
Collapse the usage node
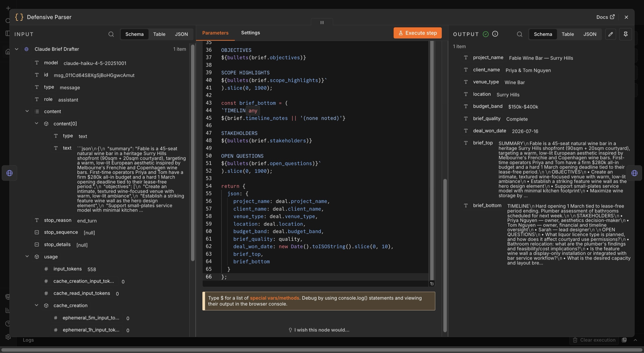pos(27,257)
